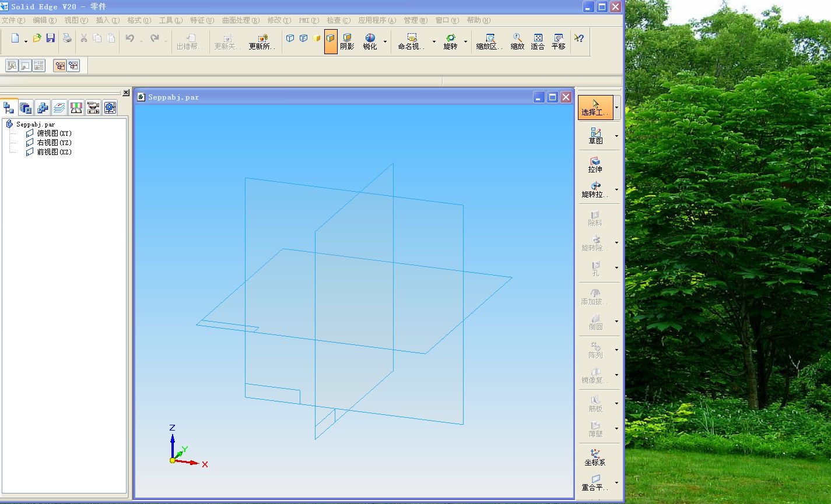The width and height of the screenshot is (831, 504).
Task: Open the sensors gauge tab in the side panel
Action: (76, 107)
